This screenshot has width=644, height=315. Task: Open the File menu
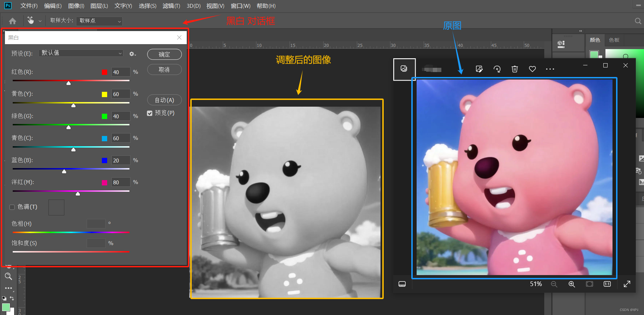[x=29, y=6]
